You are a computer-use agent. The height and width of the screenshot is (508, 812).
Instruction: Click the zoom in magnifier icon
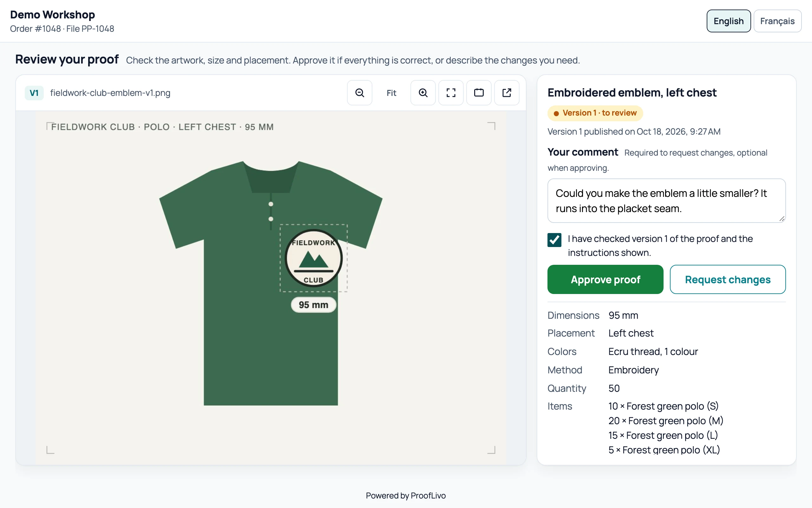pyautogui.click(x=423, y=93)
